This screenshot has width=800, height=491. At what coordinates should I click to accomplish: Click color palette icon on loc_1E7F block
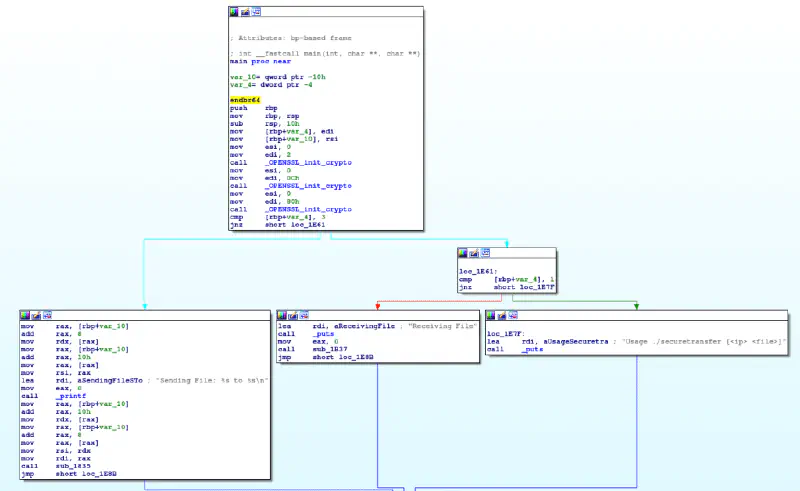[490, 315]
